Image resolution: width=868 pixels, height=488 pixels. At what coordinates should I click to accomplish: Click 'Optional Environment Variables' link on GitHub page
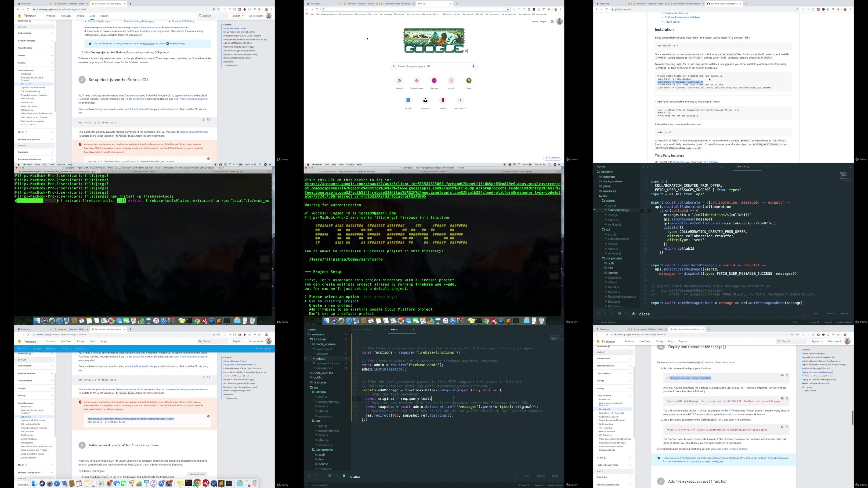click(x=682, y=17)
